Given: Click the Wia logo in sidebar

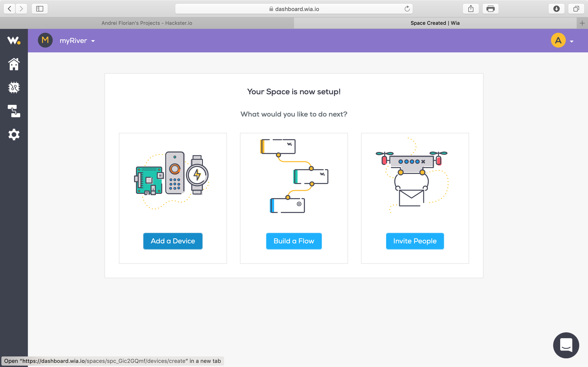Looking at the screenshot, I should coord(14,40).
